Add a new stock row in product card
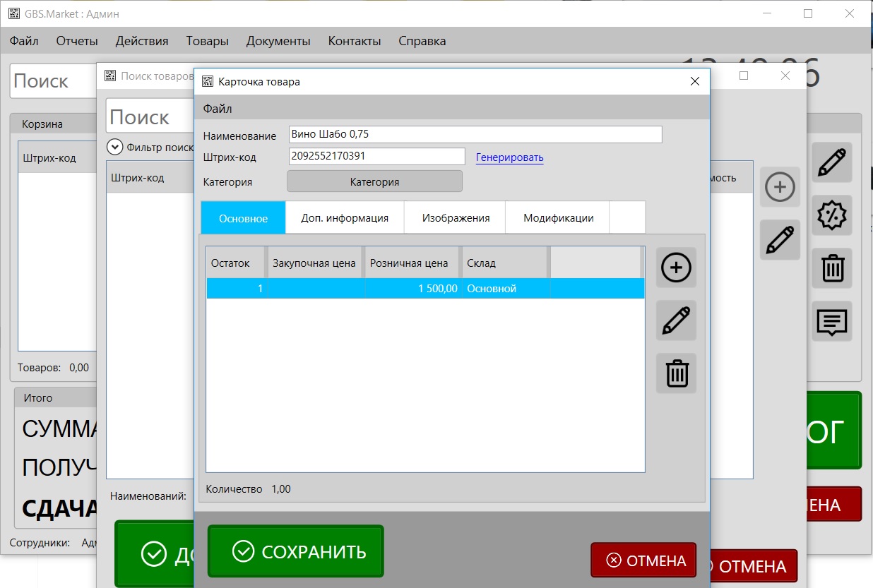The image size is (873, 588). click(x=676, y=268)
